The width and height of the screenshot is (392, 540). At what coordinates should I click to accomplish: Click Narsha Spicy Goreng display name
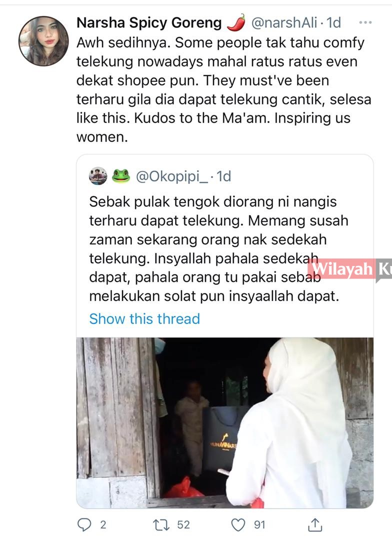pyautogui.click(x=149, y=23)
